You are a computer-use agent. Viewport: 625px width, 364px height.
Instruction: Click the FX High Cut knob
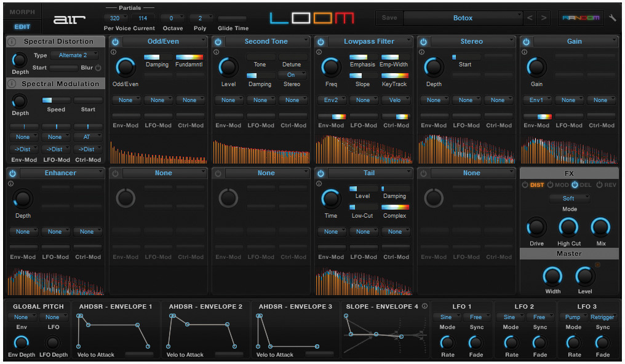tap(569, 228)
